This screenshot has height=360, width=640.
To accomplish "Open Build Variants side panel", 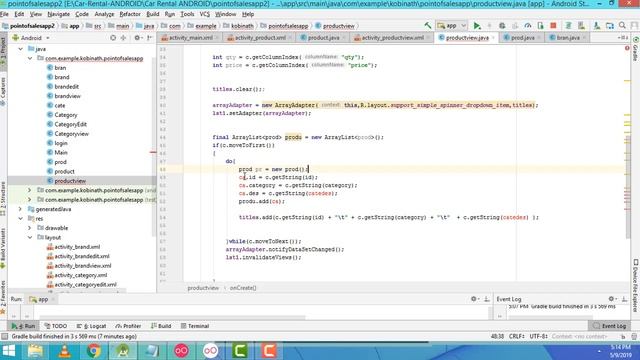I will tap(3, 248).
